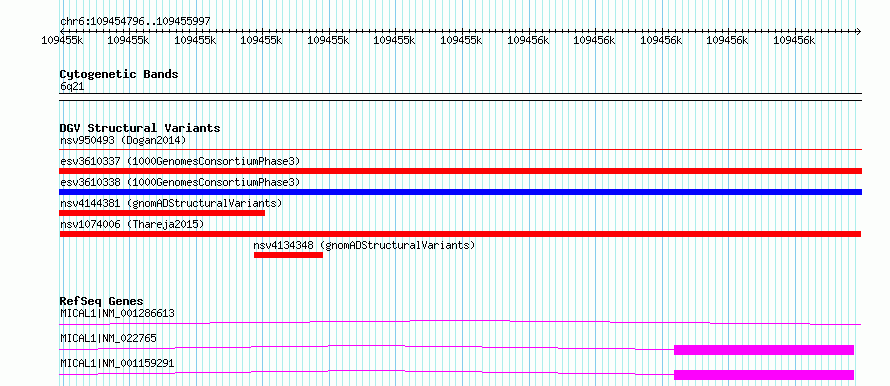
Task: Open MICAL1|NM_001286613 transcript label
Action: [117, 313]
